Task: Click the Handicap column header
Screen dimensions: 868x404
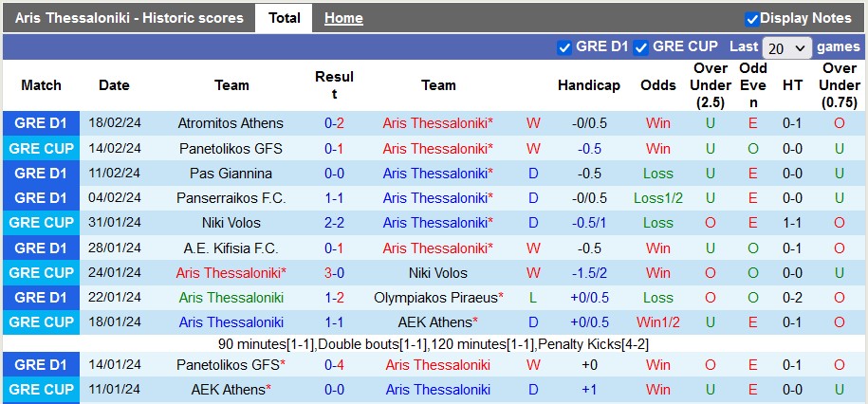Action: [x=589, y=85]
